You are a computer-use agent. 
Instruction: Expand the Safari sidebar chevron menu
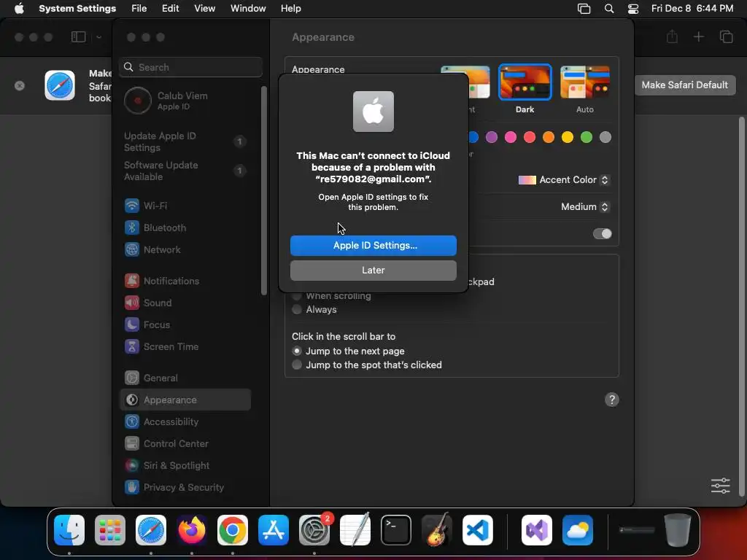(x=98, y=37)
